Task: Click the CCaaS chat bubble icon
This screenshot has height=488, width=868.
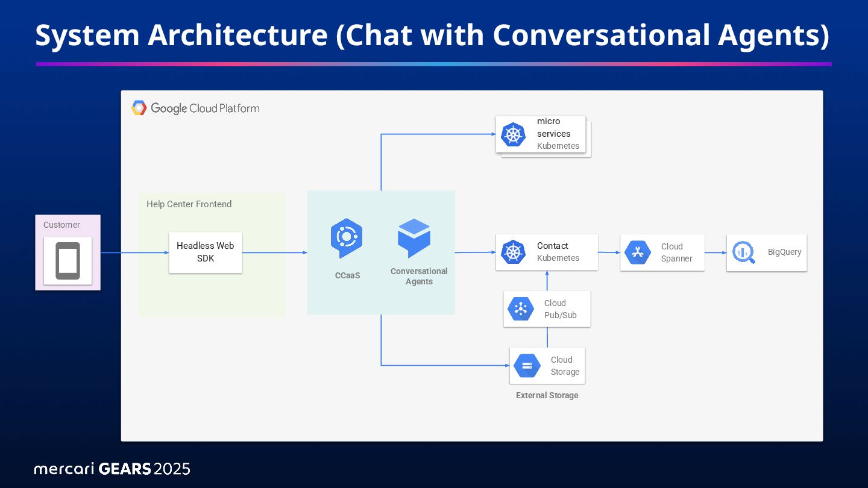Action: (347, 239)
